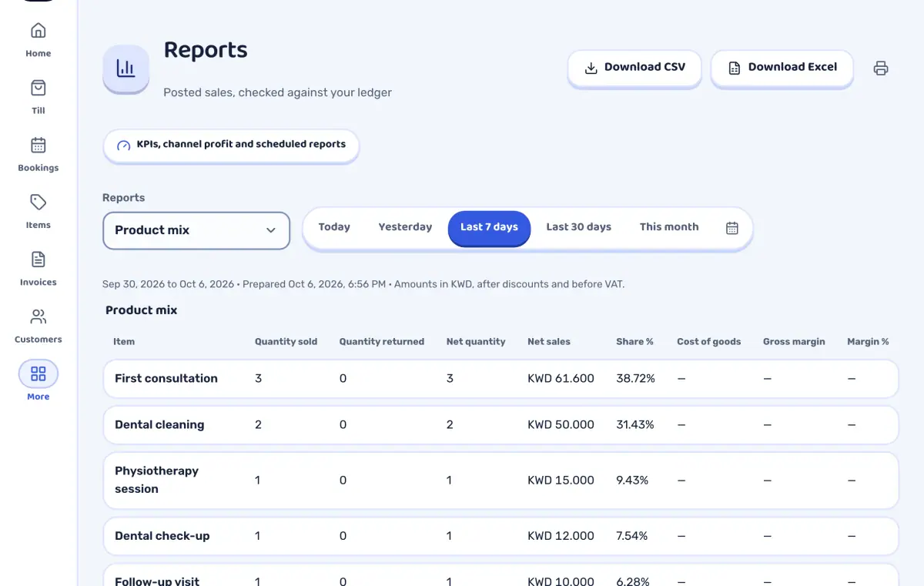
Task: Open the custom date range calendar icon
Action: (x=732, y=228)
